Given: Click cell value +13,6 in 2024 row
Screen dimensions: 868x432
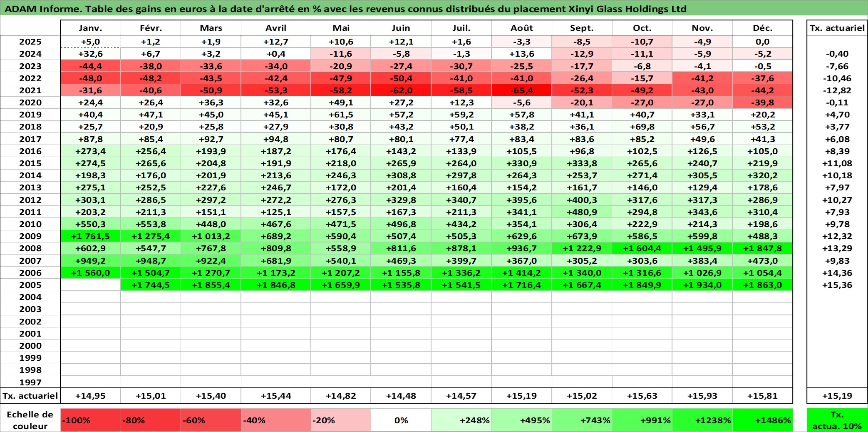Looking at the screenshot, I should pyautogui.click(x=522, y=54).
